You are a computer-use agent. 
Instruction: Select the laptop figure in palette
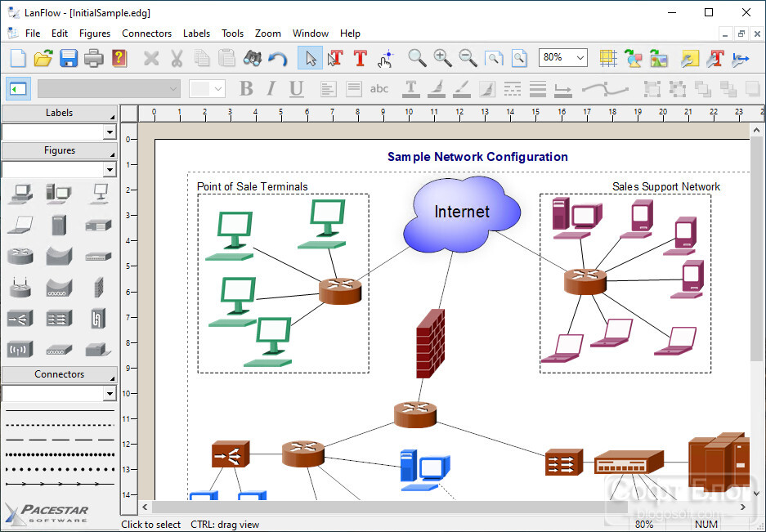20,226
